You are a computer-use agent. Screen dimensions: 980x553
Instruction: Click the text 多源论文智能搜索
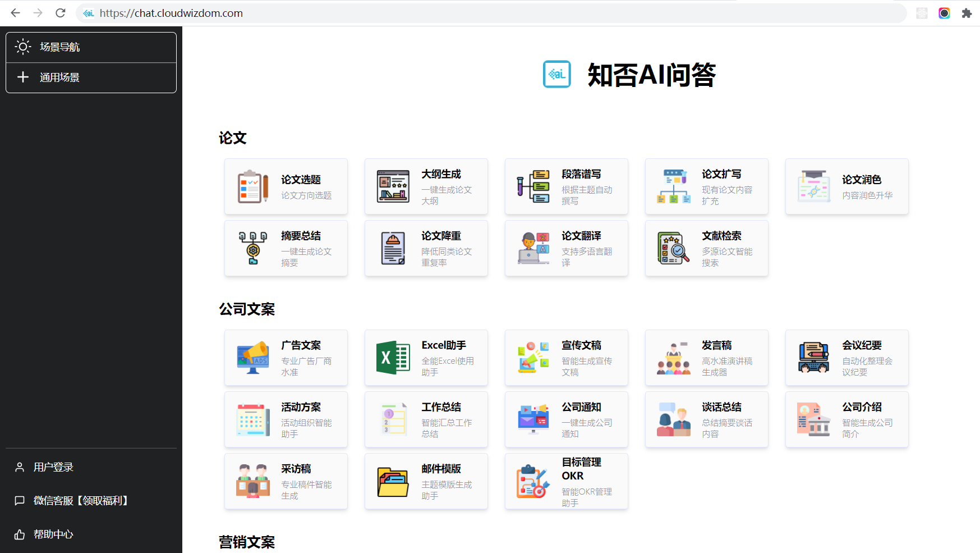727,257
